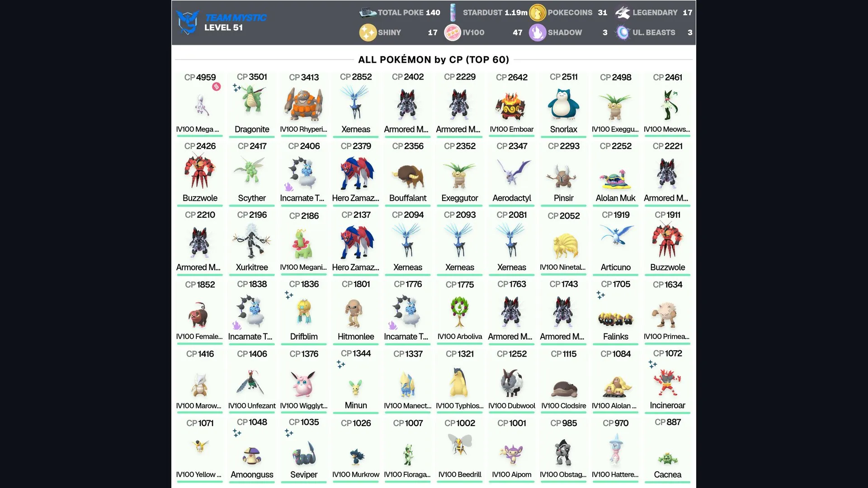Click the 'CP 2511' value above Snorlax
Screen dimensions: 868x488
click(x=563, y=77)
